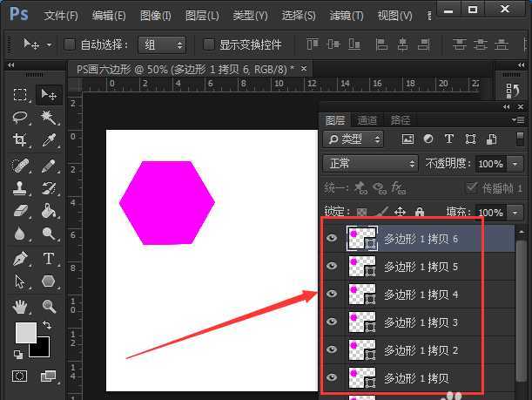Screen dimensions: 532x400
Task: Click the foreground color swatch
Action: [25, 332]
